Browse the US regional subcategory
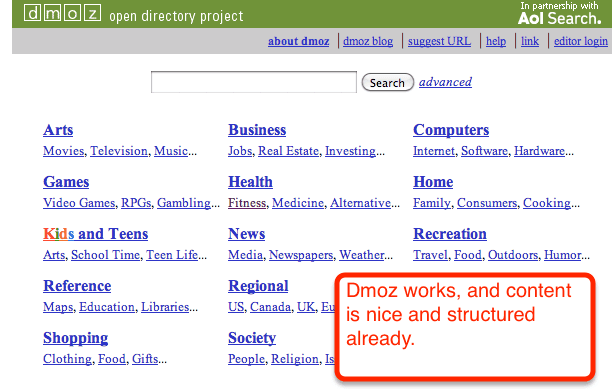614x389 pixels. [x=236, y=307]
